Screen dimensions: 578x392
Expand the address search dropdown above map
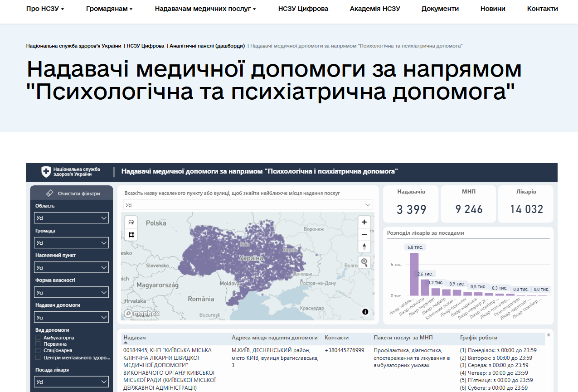tap(248, 205)
